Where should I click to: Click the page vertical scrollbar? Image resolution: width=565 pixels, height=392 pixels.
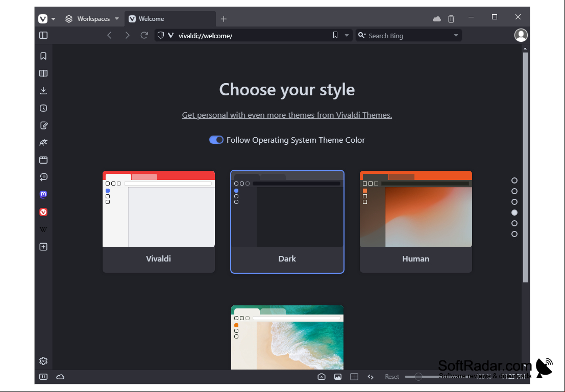525,167
